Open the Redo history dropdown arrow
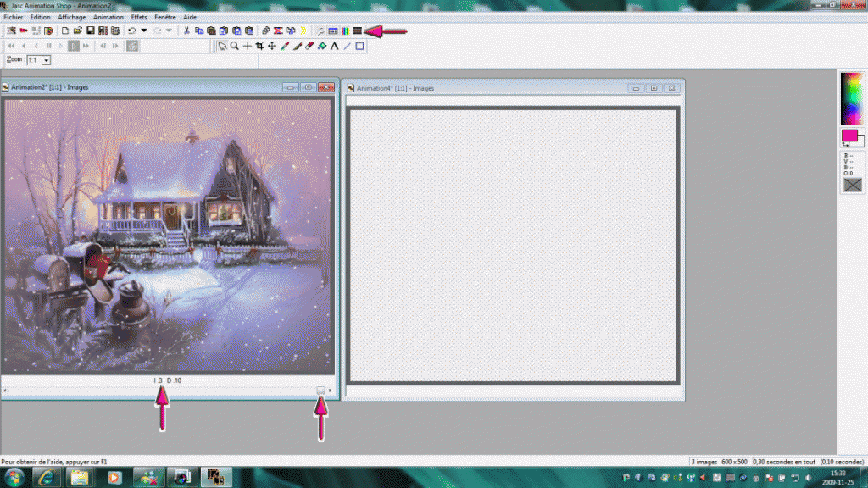 pyautogui.click(x=170, y=31)
